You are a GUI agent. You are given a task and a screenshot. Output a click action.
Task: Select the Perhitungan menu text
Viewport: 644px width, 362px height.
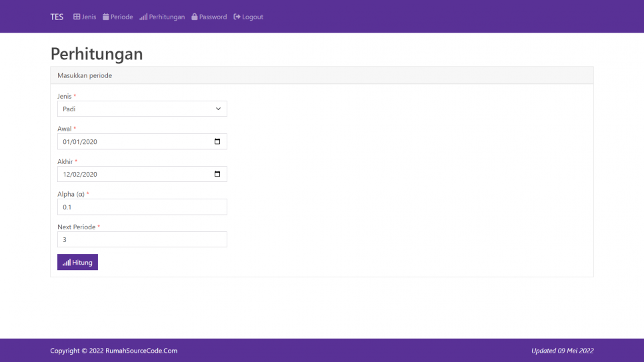[167, 17]
